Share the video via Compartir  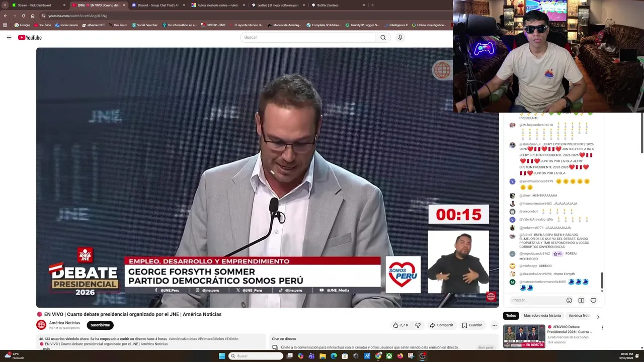[441, 325]
